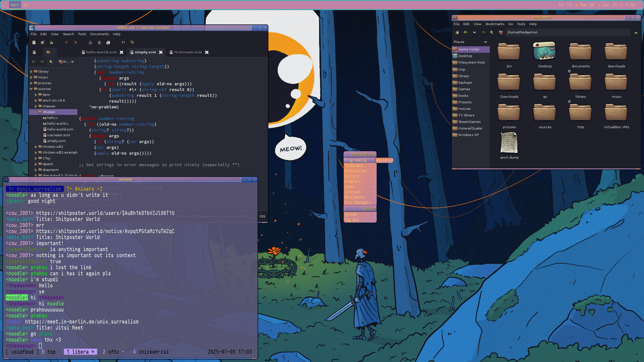Select Filesystem Root in Places sidebar
The width and height of the screenshot is (644, 362).
pos(471,63)
